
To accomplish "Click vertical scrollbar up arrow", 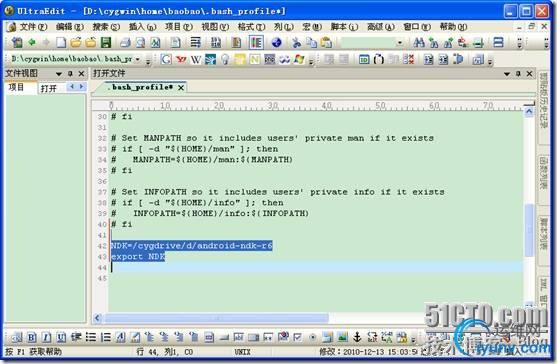I will 529,112.
